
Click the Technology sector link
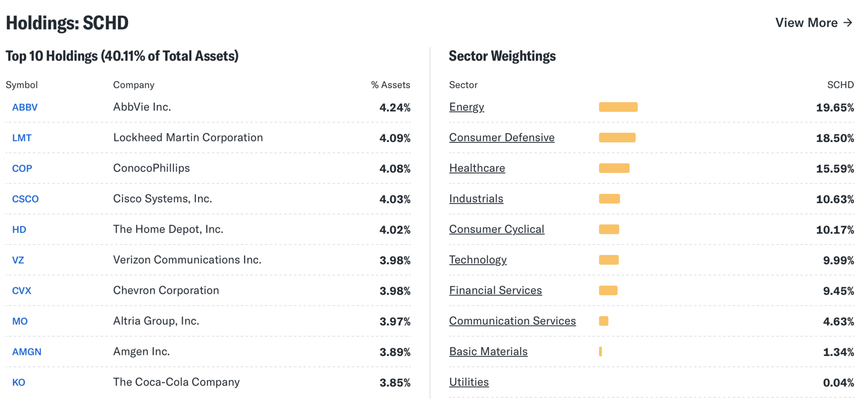click(x=478, y=260)
